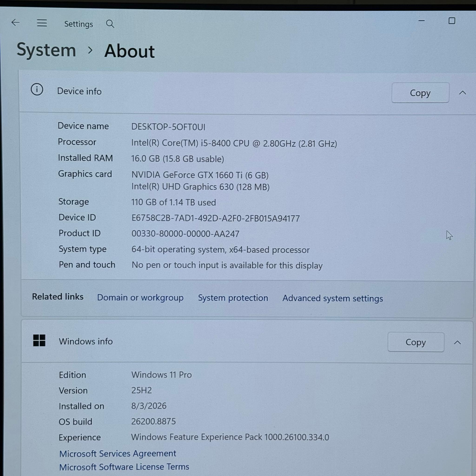Select installed date 8/3/2026

[149, 406]
